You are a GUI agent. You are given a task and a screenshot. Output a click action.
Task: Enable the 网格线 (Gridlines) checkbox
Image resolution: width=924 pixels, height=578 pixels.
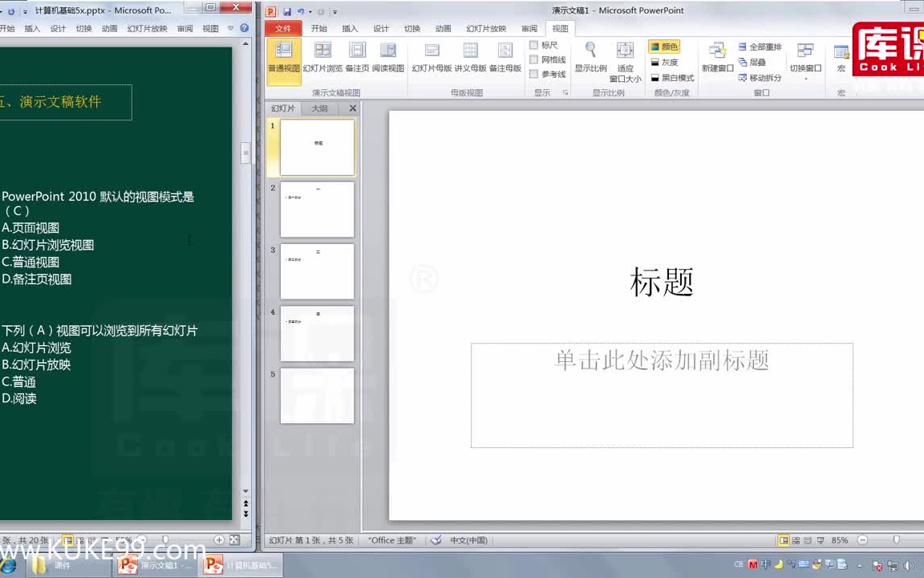pos(534,59)
